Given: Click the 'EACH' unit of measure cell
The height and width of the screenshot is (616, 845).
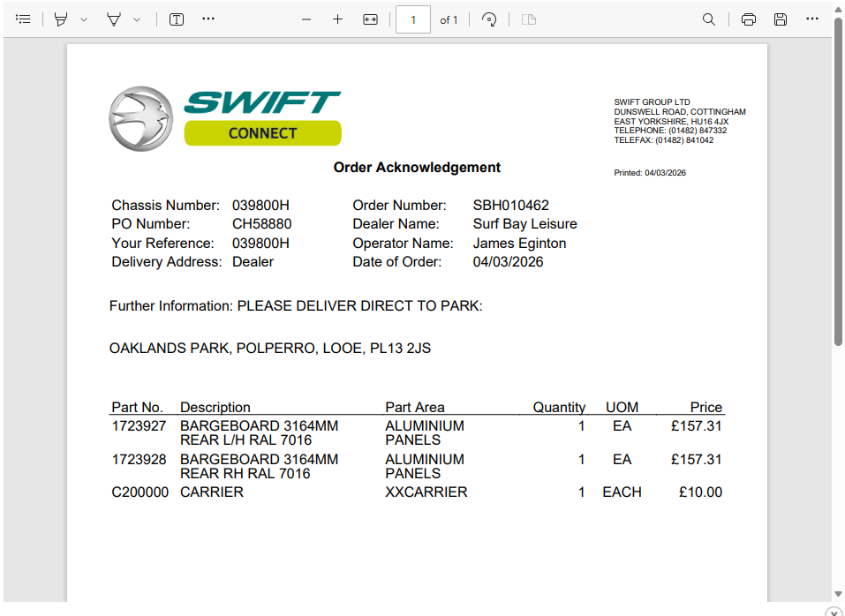Looking at the screenshot, I should pyautogui.click(x=622, y=492).
